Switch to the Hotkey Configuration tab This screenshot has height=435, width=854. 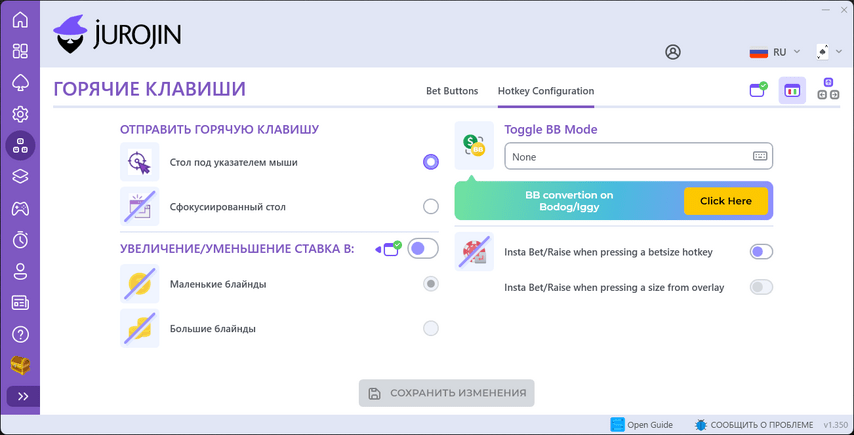[x=546, y=91]
